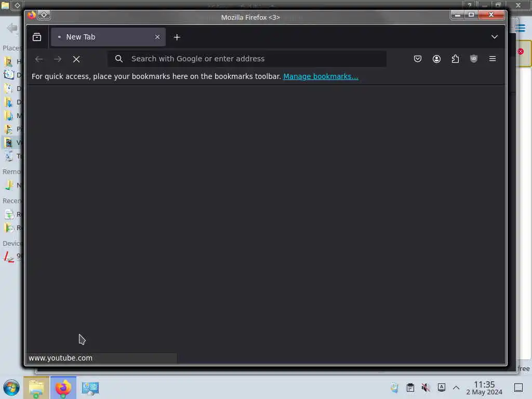
Task: Open the clipboard tray icon
Action: (x=410, y=388)
